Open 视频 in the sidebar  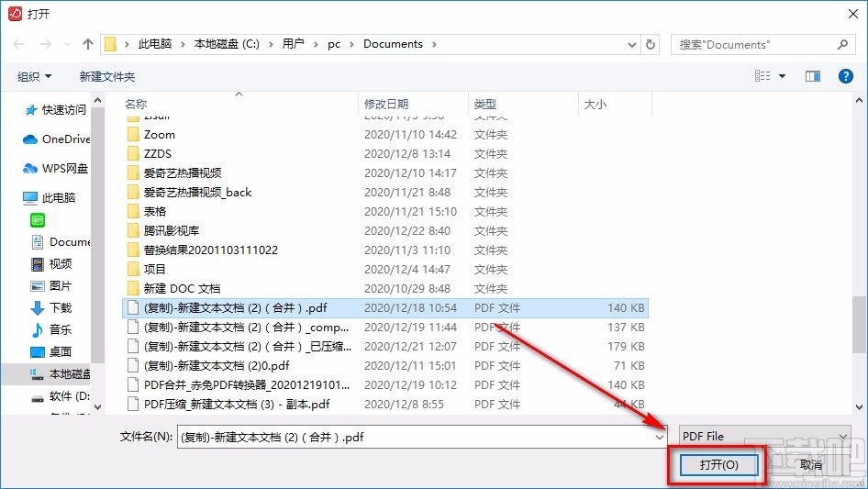[x=51, y=263]
